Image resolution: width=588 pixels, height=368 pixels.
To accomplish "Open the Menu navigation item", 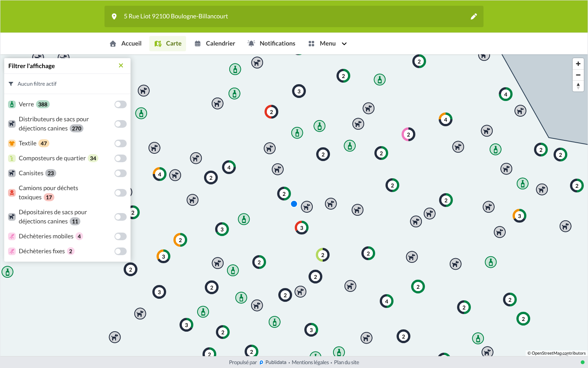I will point(328,44).
